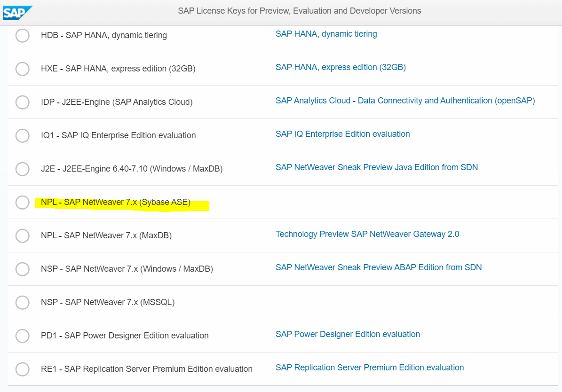
Task: Click the IQ1 - SAP IQ Enterprise Edition label
Action: tap(118, 135)
